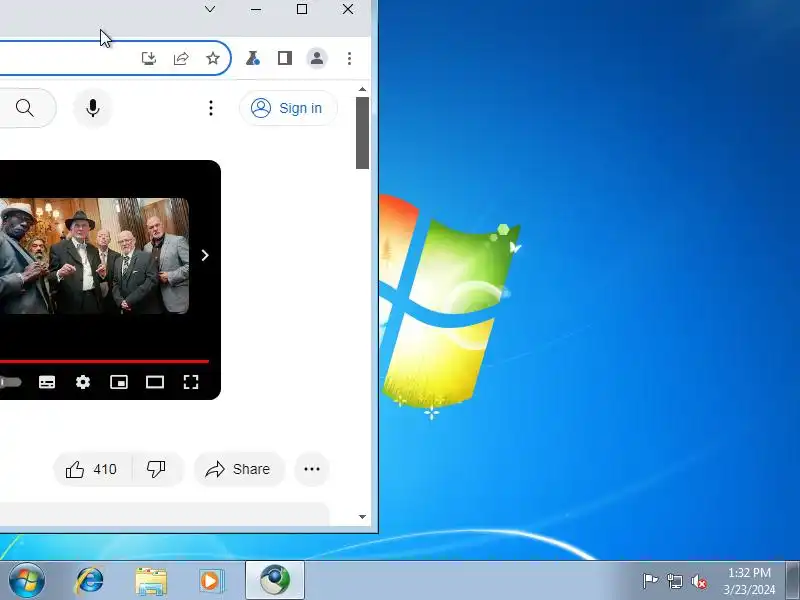Viewport: 800px width, 600px height.
Task: Click the page scrollbar thumb
Action: [362, 133]
